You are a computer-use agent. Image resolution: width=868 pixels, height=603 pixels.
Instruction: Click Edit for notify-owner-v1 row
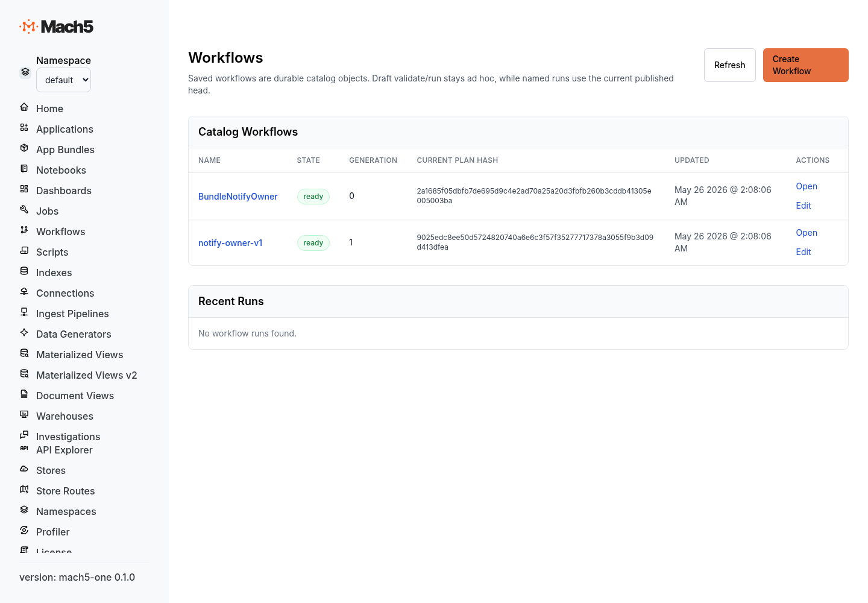(x=804, y=252)
